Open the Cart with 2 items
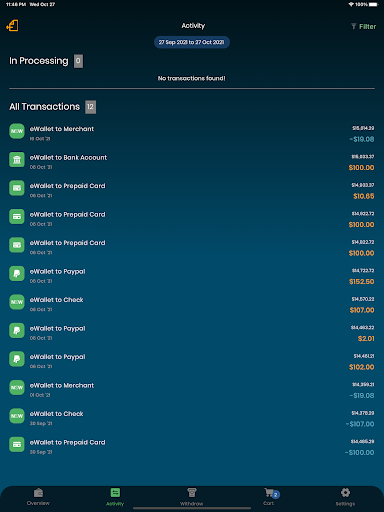The height and width of the screenshot is (512, 384). point(269,497)
